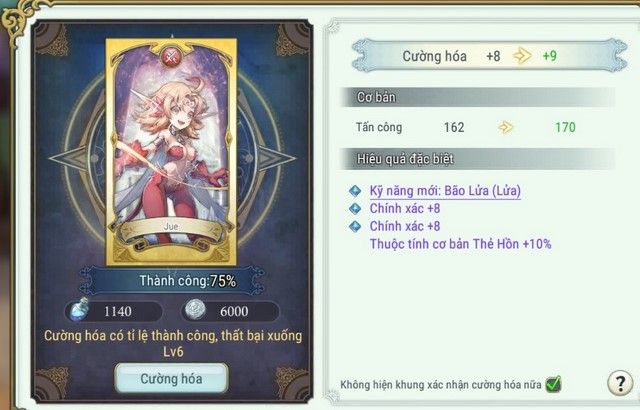Click the silver coin currency icon

coord(196,309)
